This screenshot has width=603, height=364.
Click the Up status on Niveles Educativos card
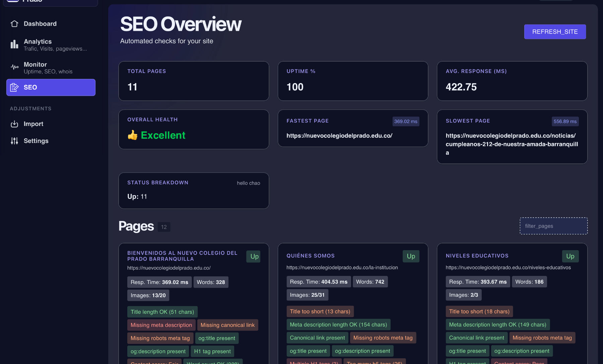pos(570,256)
